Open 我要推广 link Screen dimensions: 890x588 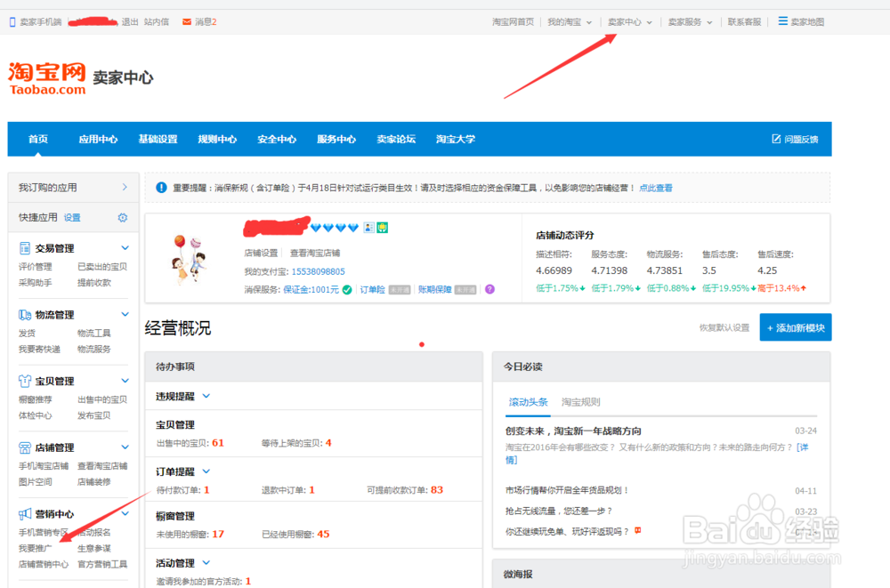pyautogui.click(x=36, y=548)
